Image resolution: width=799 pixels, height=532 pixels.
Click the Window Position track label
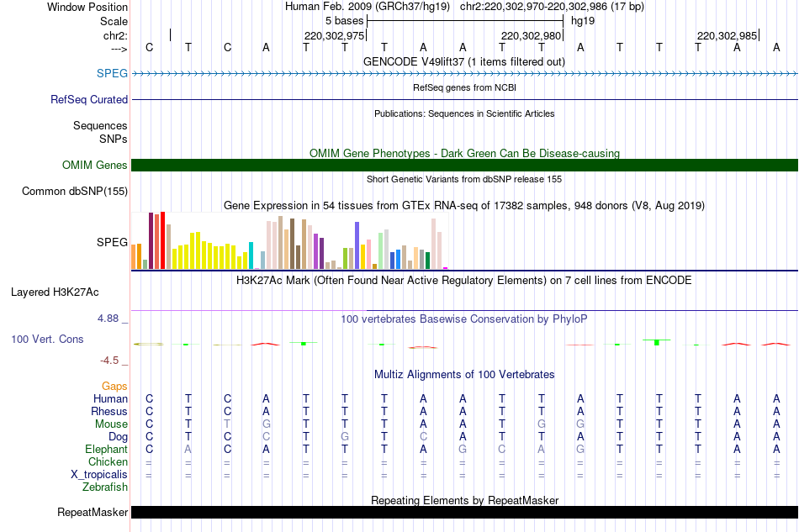click(x=87, y=7)
